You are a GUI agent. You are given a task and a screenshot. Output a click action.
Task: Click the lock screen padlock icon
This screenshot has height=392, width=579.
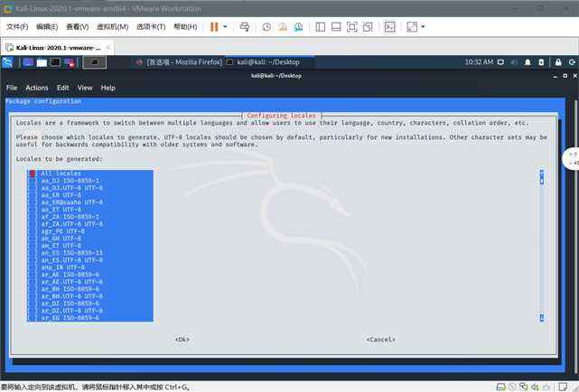tap(558, 62)
